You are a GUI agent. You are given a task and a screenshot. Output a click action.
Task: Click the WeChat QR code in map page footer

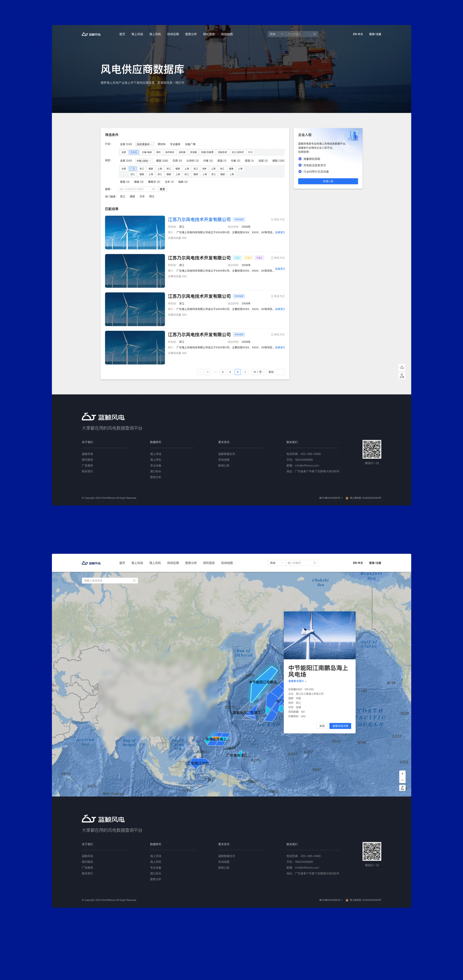tap(372, 851)
